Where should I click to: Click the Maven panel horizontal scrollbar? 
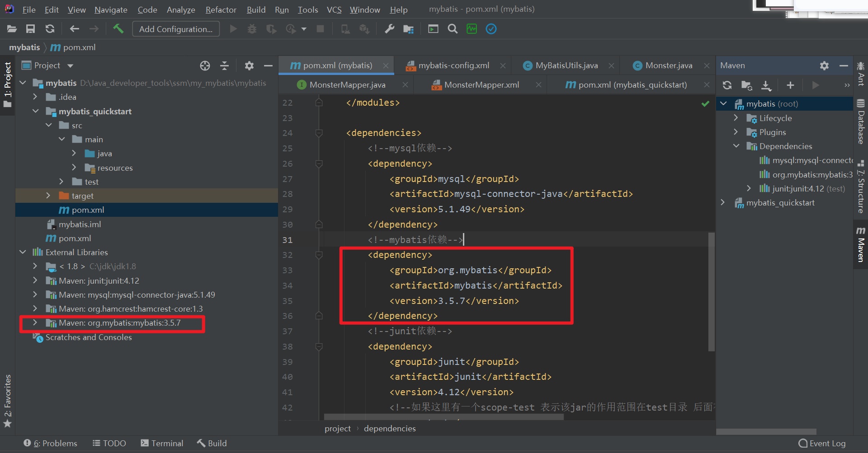pos(767,432)
